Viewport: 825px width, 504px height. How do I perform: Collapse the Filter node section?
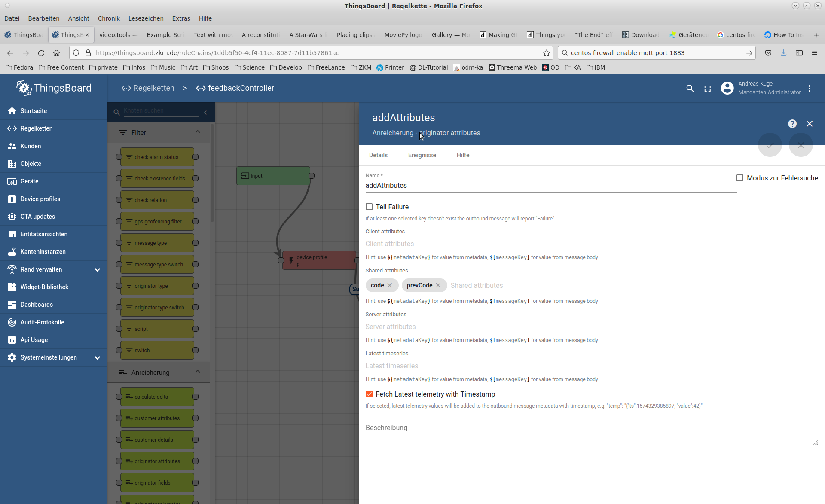click(198, 132)
